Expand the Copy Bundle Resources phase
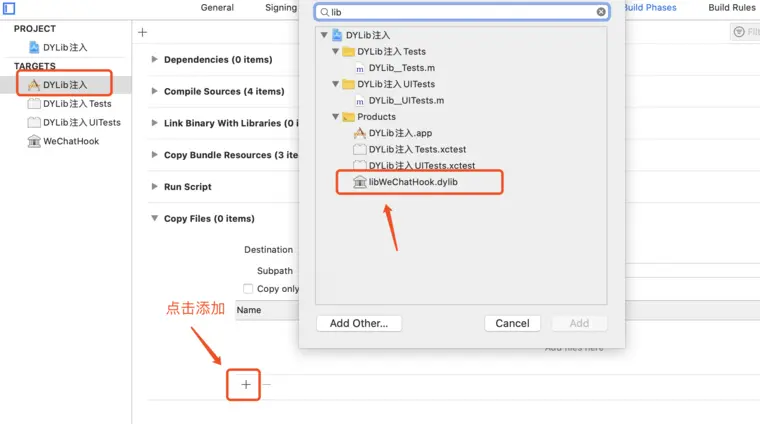Image resolution: width=760 pixels, height=424 pixels. coord(154,155)
